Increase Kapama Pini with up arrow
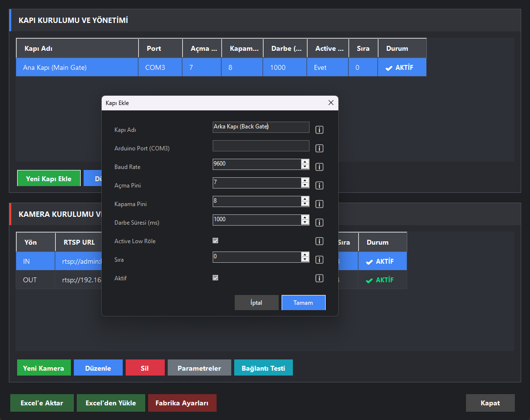The image size is (530, 420). point(305,199)
